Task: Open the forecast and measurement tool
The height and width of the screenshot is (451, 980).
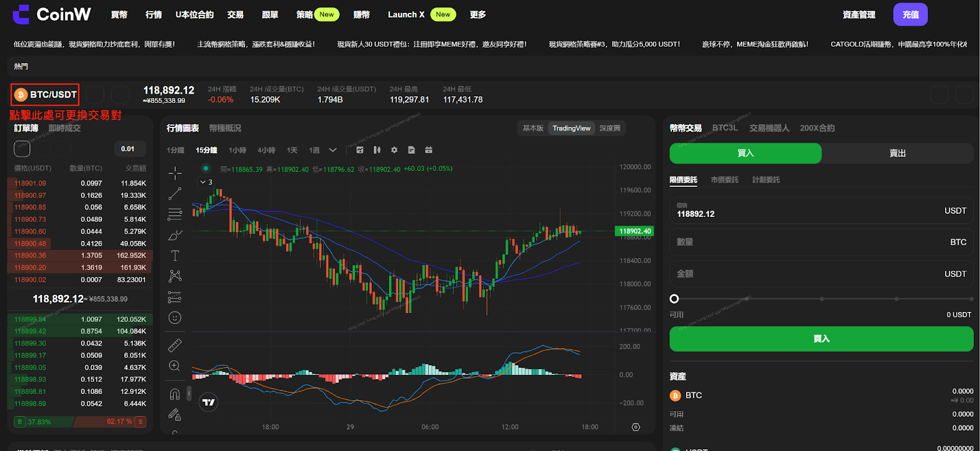Action: pos(175,297)
